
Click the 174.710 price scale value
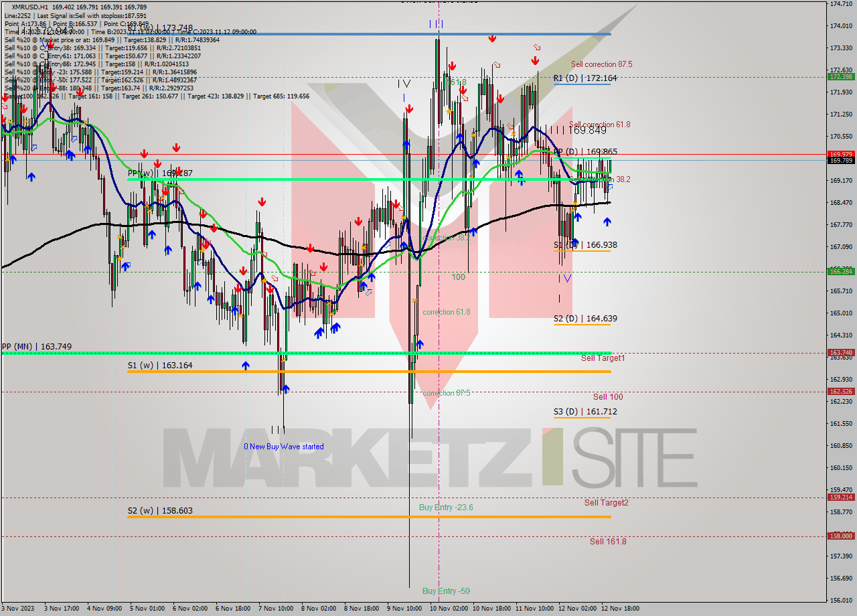tap(840, 4)
